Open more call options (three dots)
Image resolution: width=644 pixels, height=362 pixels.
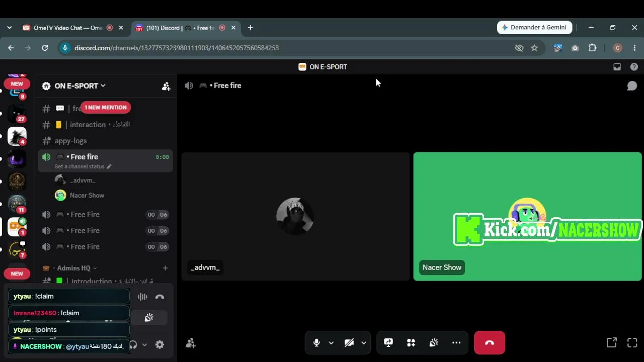pos(456,343)
